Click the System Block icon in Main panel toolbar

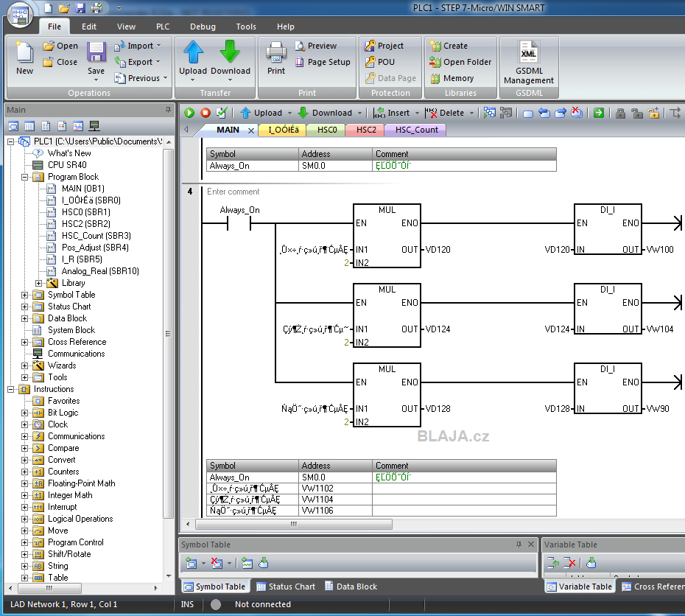(x=62, y=127)
